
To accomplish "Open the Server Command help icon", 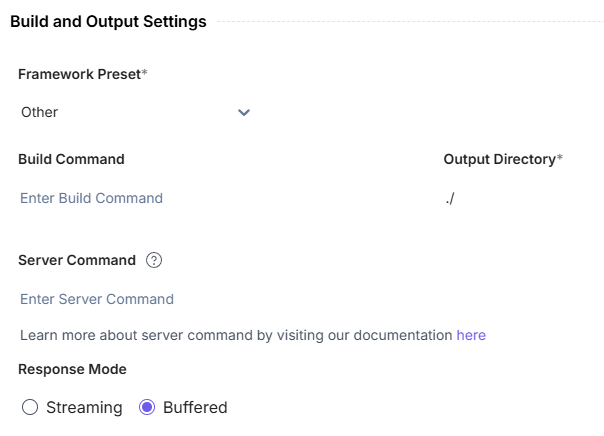I will 154,260.
